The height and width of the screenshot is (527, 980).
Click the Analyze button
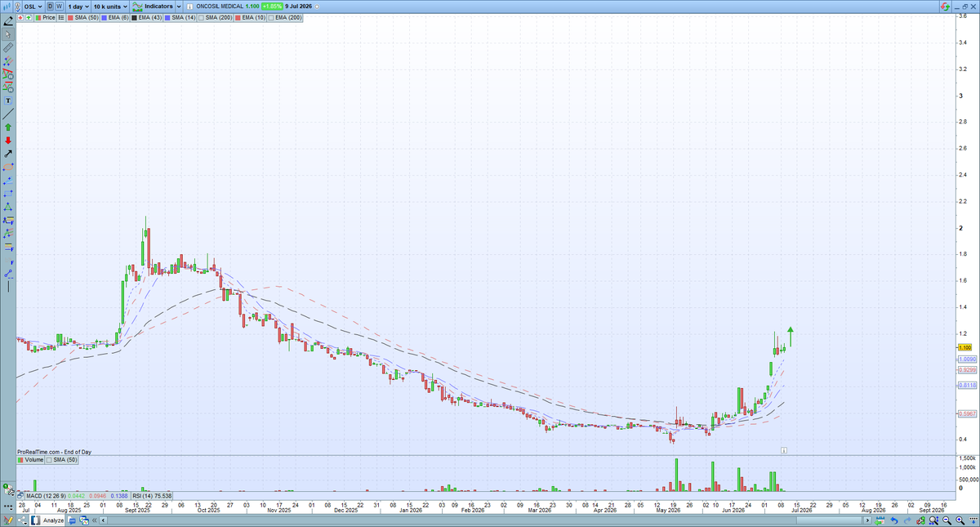tap(47, 520)
